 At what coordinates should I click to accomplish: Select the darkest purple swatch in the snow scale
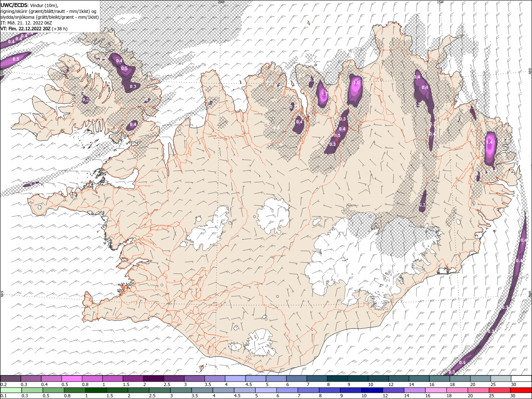(153, 379)
